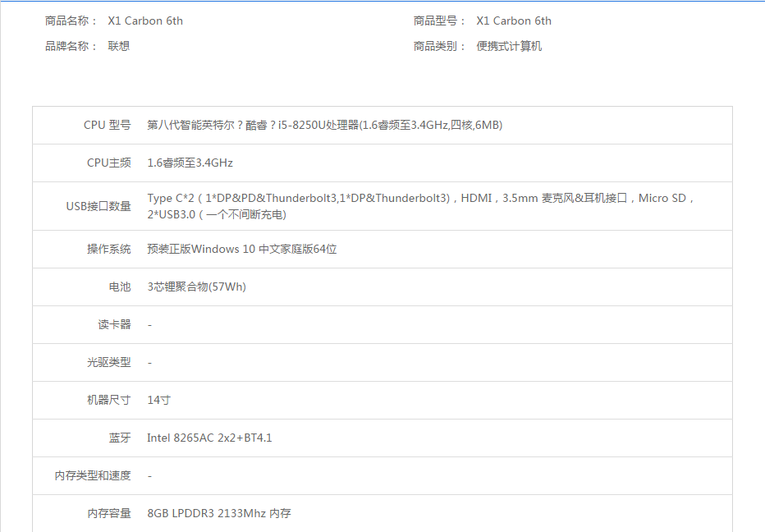
Task: Click the CPU 型号 row label
Action: coord(107,126)
